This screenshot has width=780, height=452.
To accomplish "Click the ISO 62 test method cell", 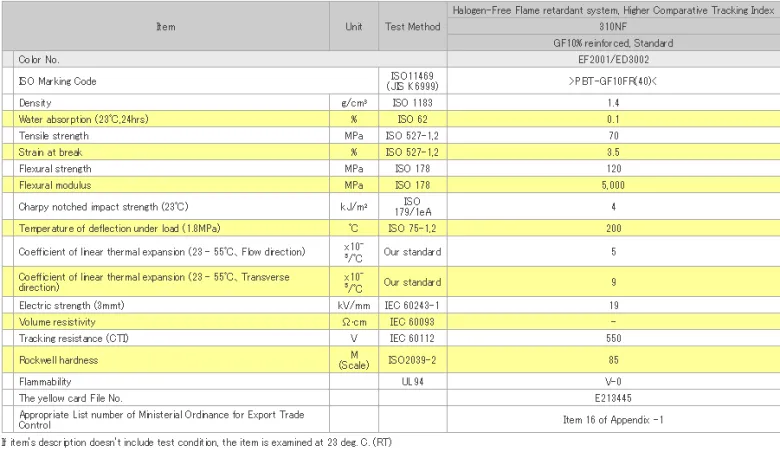I will point(412,119).
